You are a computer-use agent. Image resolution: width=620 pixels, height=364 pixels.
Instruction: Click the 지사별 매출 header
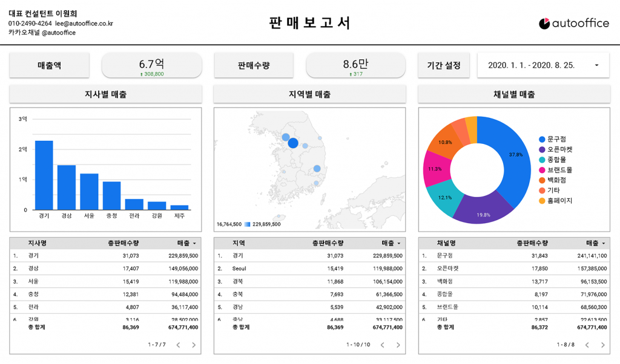105,94
